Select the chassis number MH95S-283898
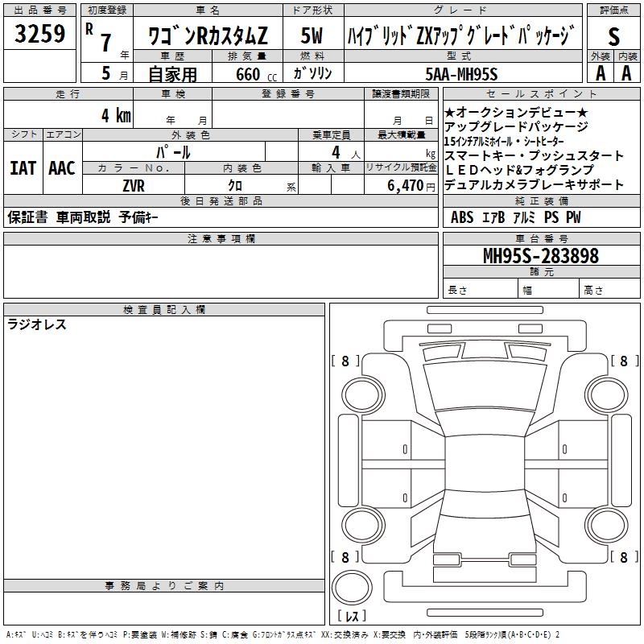644x644 pixels. [540, 256]
